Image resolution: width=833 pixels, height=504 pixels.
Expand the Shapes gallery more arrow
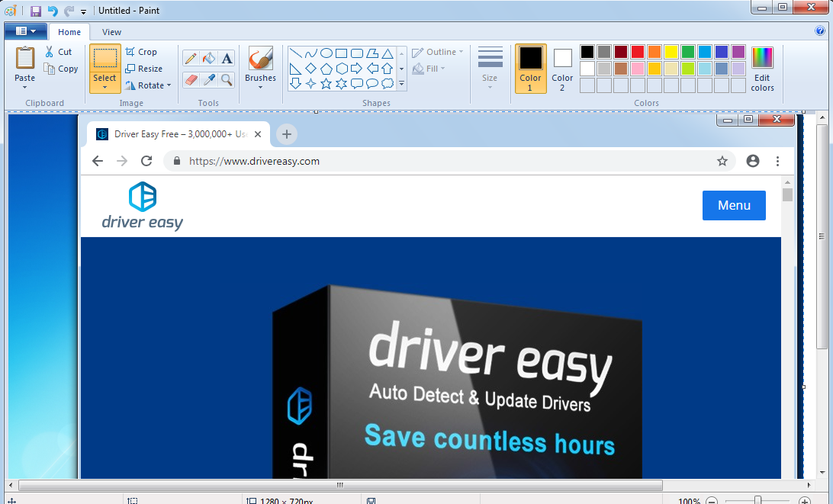[401, 83]
